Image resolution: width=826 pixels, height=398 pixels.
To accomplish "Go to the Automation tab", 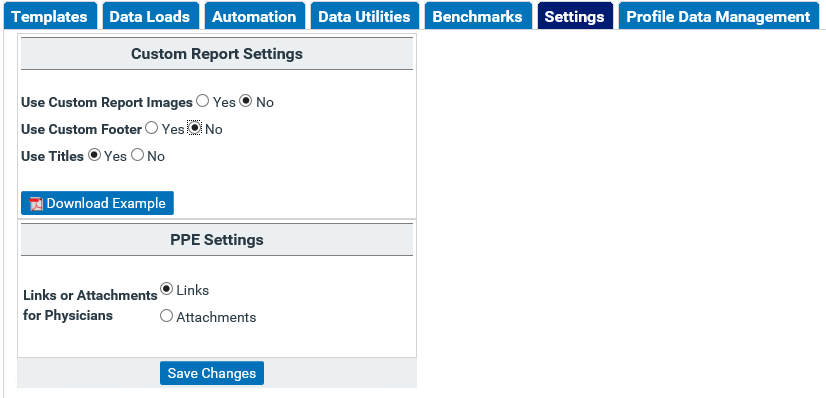I will (254, 16).
